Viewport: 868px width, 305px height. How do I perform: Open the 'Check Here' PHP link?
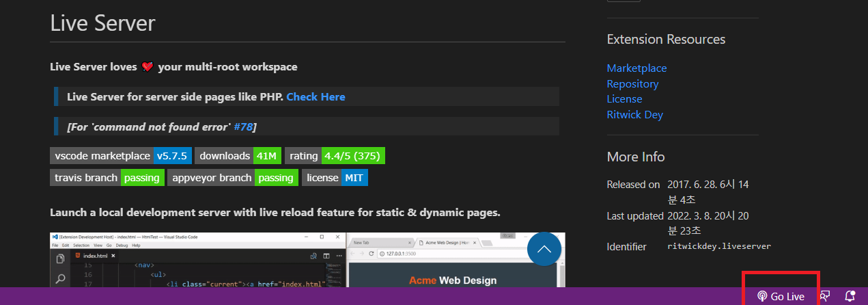(x=316, y=96)
